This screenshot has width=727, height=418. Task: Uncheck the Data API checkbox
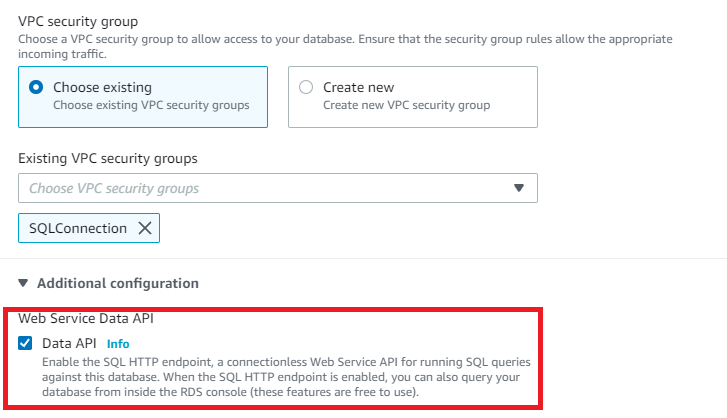[x=25, y=343]
